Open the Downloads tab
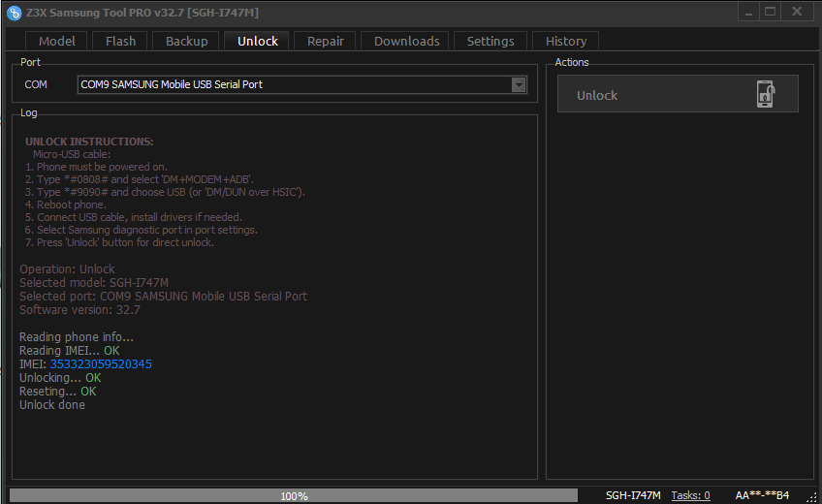Viewport: 822px width, 504px height. coord(407,41)
